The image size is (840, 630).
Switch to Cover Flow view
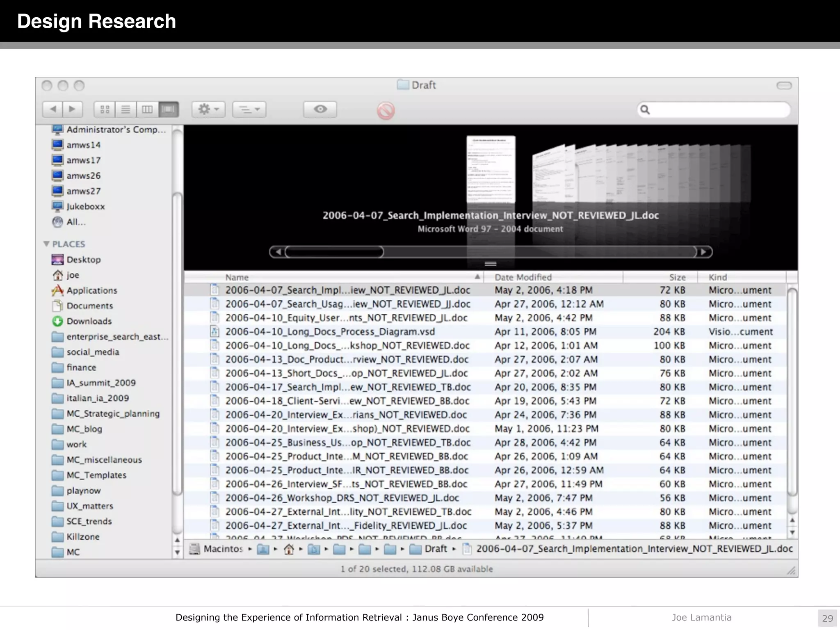(x=169, y=110)
